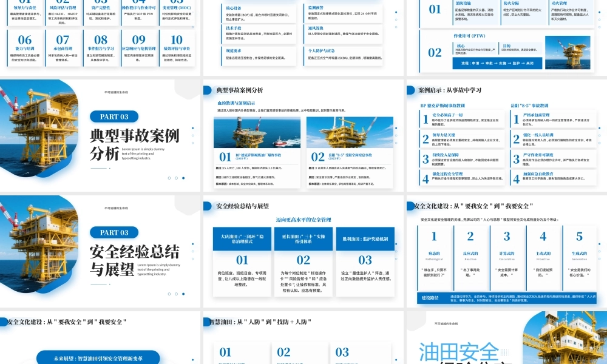Click level 5 生成式的 culture card
The image size is (607, 364).
coord(580,257)
